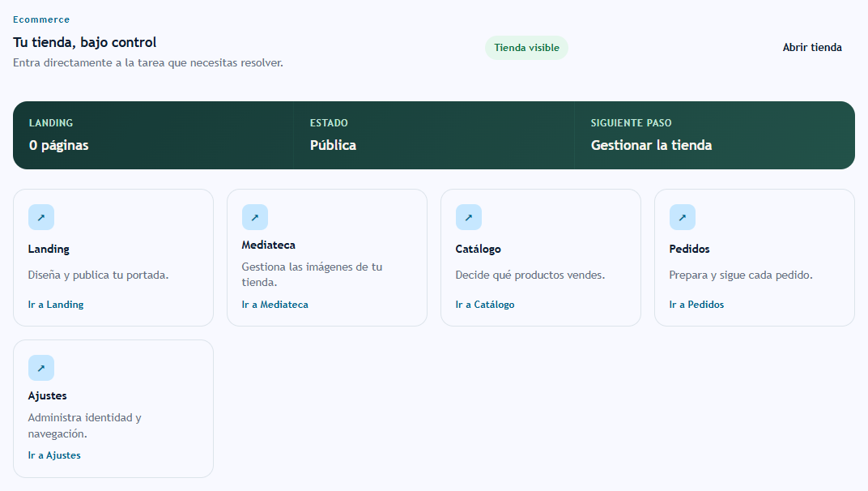The image size is (868, 491).
Task: Click 'Gestiona las imágenes de tu tienda.' text
Action: point(312,275)
